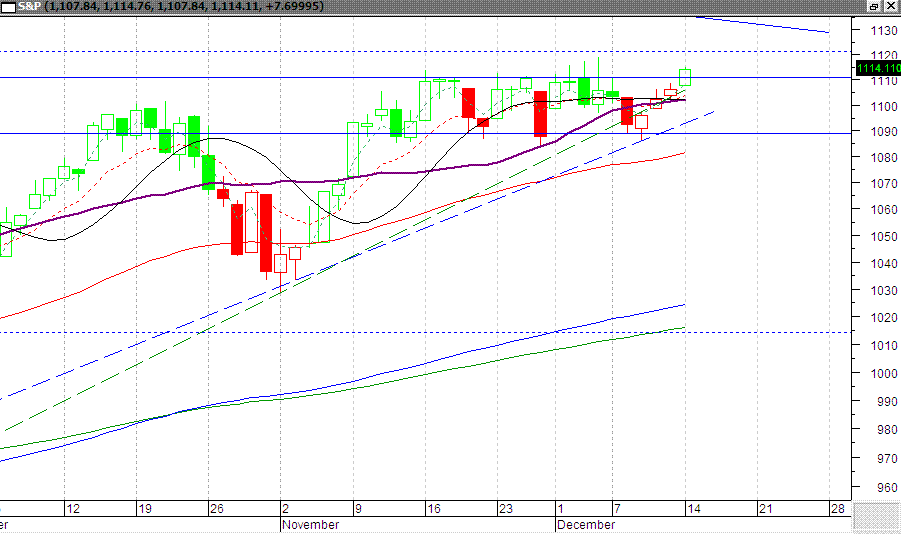The height and width of the screenshot is (534, 901).
Task: Click date label 26 on time axis
Action: [x=217, y=509]
